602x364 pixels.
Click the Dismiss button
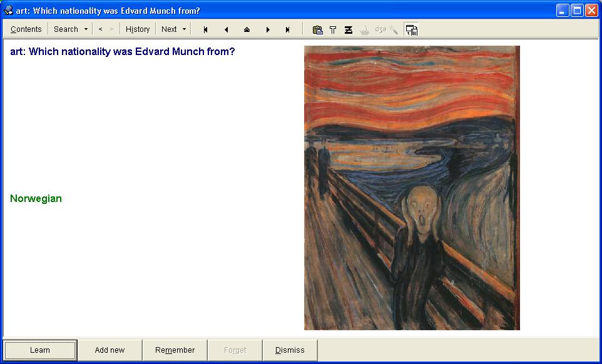(290, 350)
